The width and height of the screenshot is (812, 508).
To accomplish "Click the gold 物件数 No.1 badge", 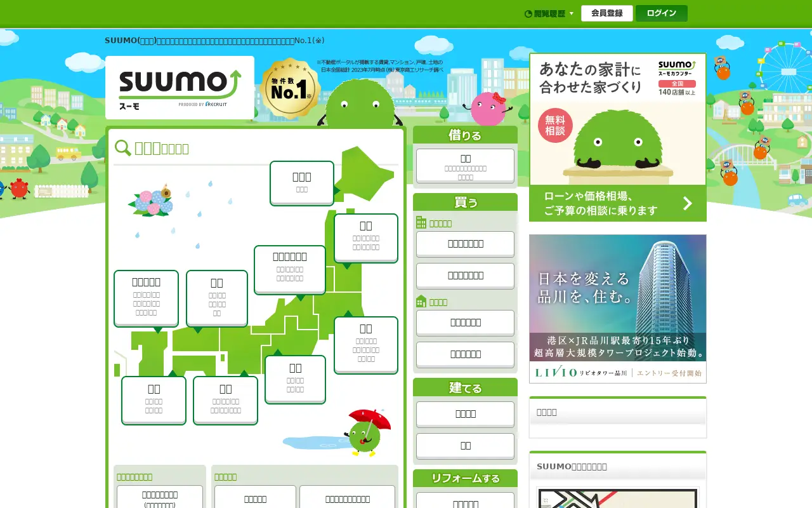I will tap(290, 89).
